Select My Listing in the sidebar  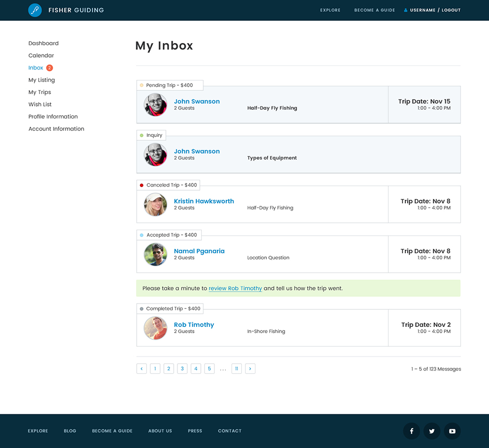[42, 80]
